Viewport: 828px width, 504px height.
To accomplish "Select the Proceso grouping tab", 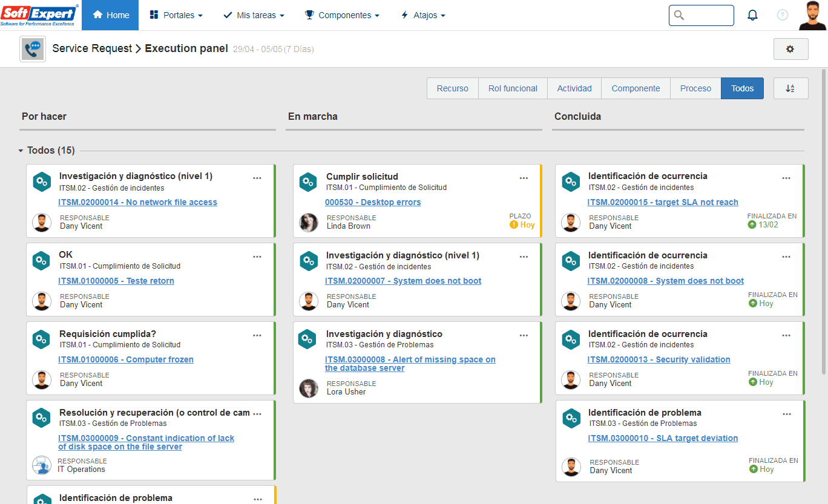I will [695, 88].
